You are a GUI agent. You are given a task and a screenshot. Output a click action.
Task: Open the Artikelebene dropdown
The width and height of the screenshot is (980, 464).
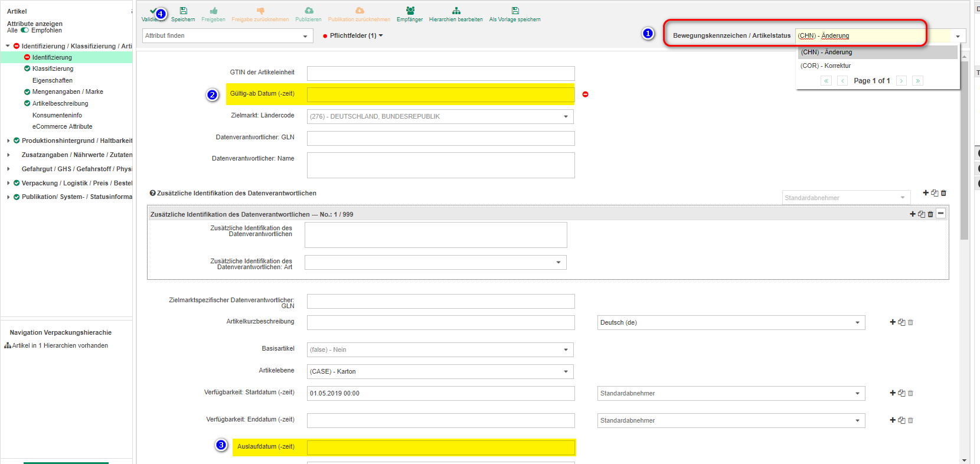[x=440, y=372]
